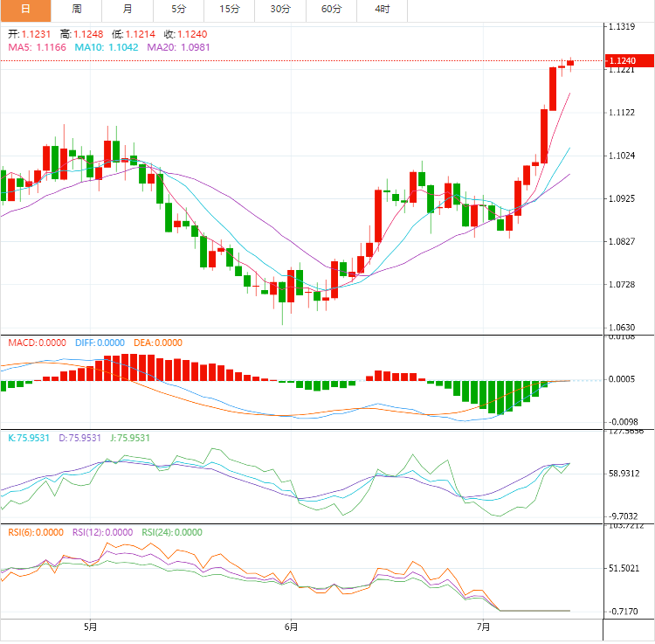655x644 pixels.
Task: Switch to the 4时 chart tab
Action: pyautogui.click(x=383, y=10)
